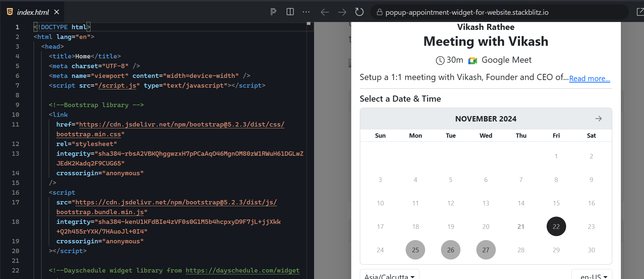The width and height of the screenshot is (644, 279).
Task: Click the meta charset UTF-8 line
Action: (x=94, y=66)
